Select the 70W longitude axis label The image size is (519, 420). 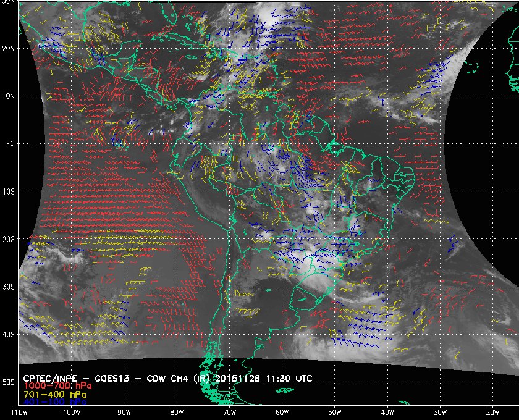pos(229,411)
